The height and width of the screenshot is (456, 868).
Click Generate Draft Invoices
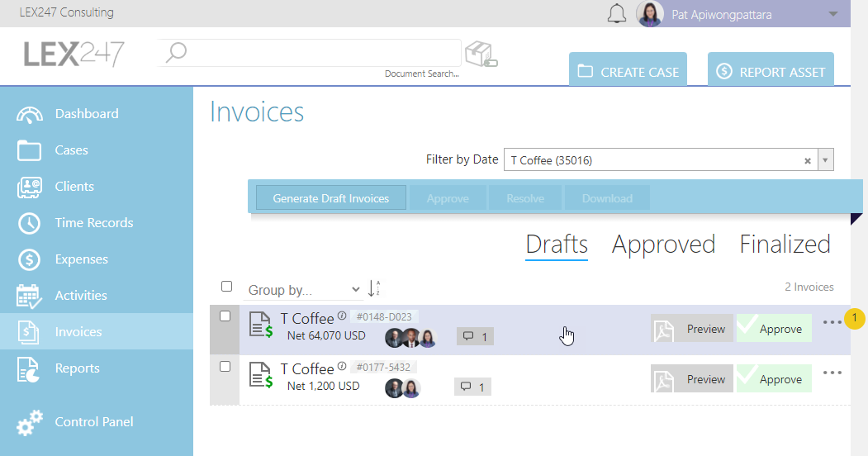[331, 198]
